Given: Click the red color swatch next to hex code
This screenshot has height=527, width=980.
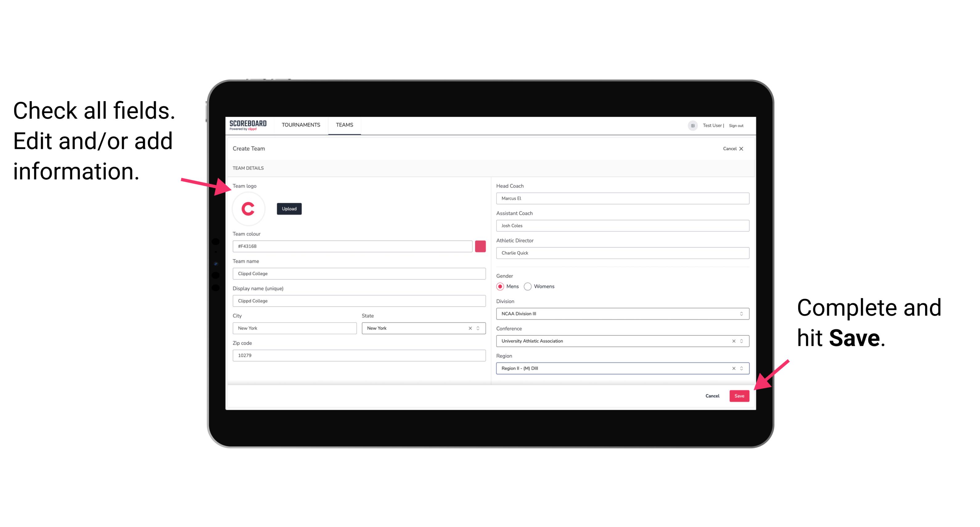Looking at the screenshot, I should [482, 246].
